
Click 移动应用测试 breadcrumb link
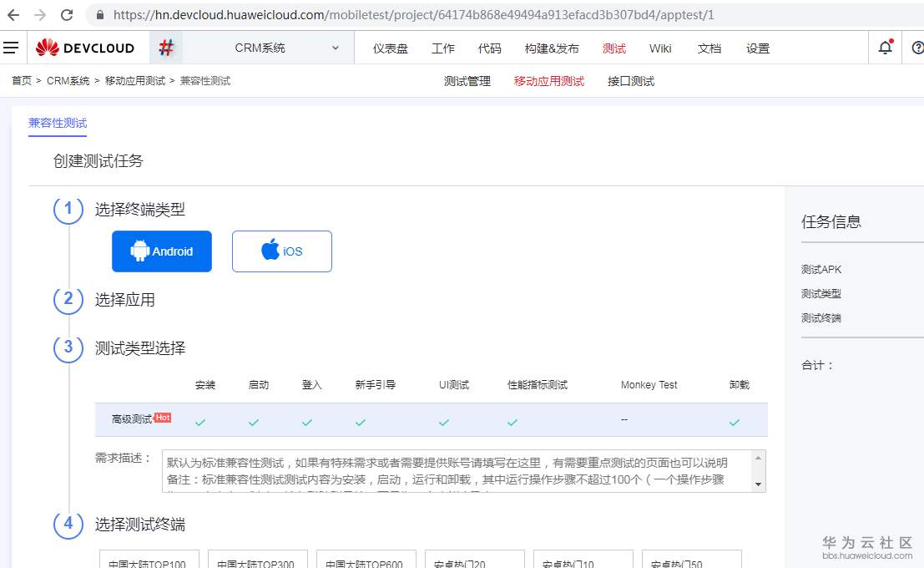(135, 81)
